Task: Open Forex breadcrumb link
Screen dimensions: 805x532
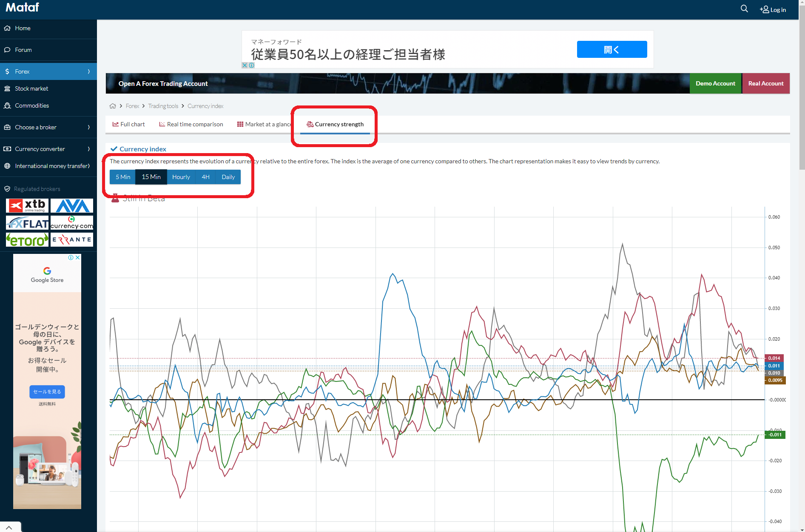Action: [132, 106]
